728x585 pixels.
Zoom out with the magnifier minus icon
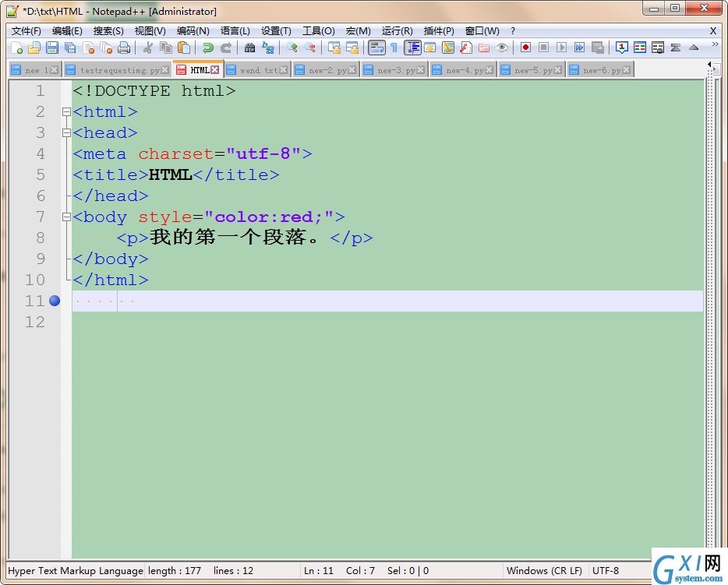(x=310, y=48)
